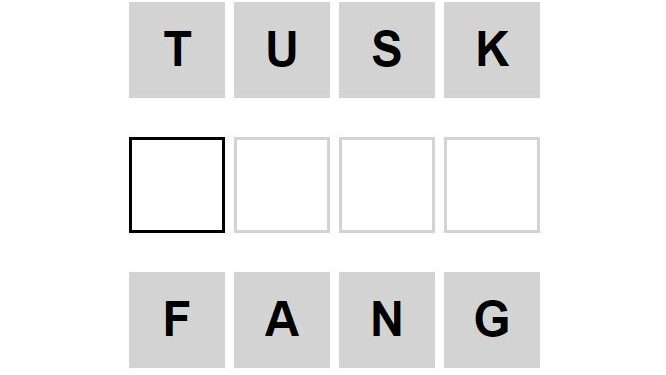The width and height of the screenshot is (666, 375).
Task: Focus the first empty box with black border
Action: 177,185
